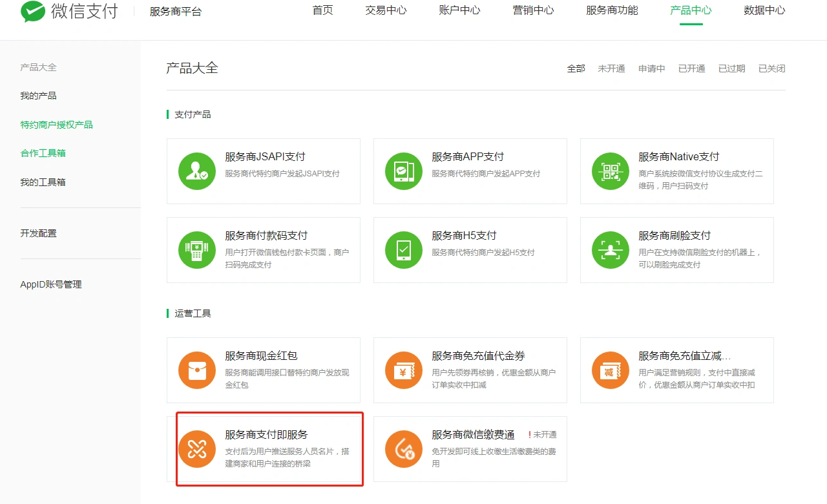This screenshot has height=504, width=827.
Task: Click the 服务商平台 header label
Action: pyautogui.click(x=175, y=12)
